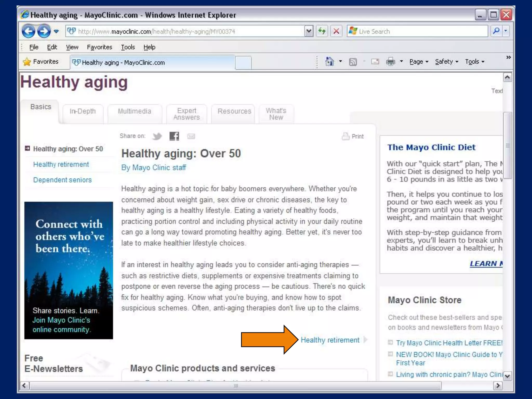Screen dimensions: 532x399
Task: Open the Favorites menu in menu bar
Action: [99, 47]
